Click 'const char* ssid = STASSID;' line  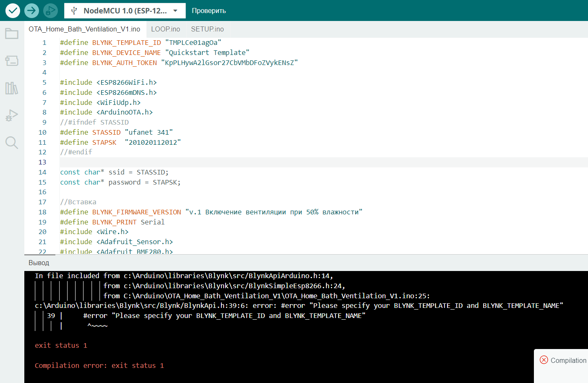114,172
